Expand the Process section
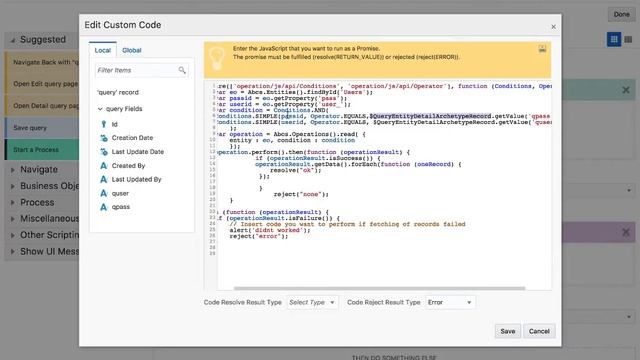The height and width of the screenshot is (360, 640). click(x=13, y=203)
